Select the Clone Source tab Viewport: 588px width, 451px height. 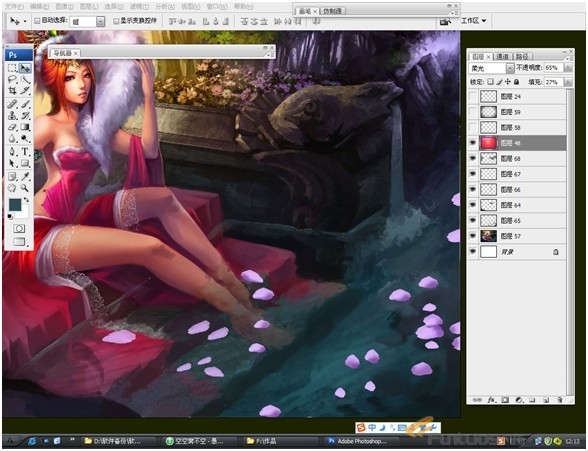coord(332,11)
